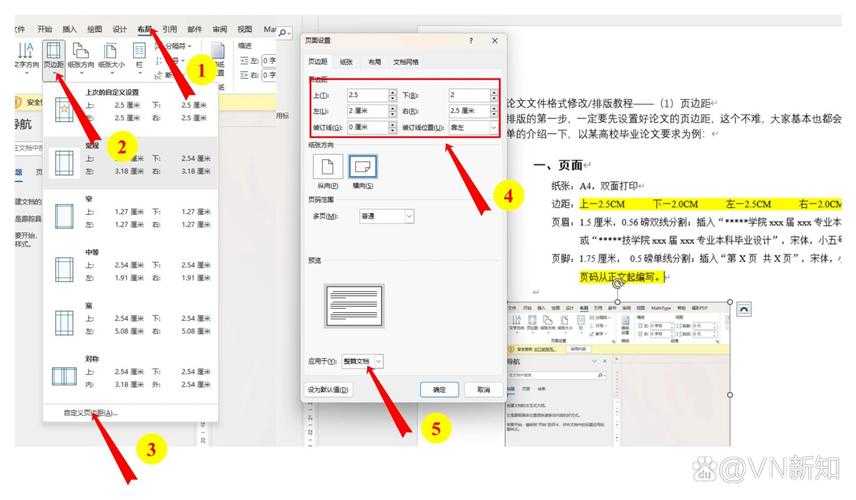Open the Design (设计) ribbon tab

120,29
